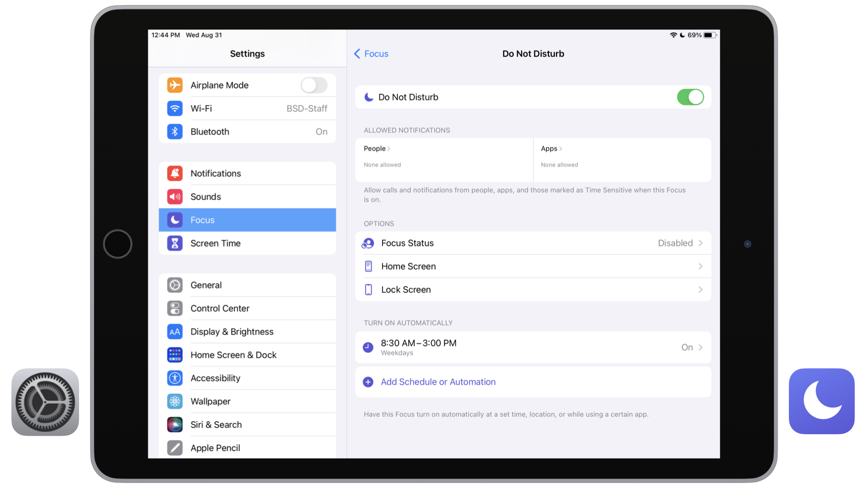Click the Screen Time hourglass icon
868x488 pixels.
click(x=175, y=244)
